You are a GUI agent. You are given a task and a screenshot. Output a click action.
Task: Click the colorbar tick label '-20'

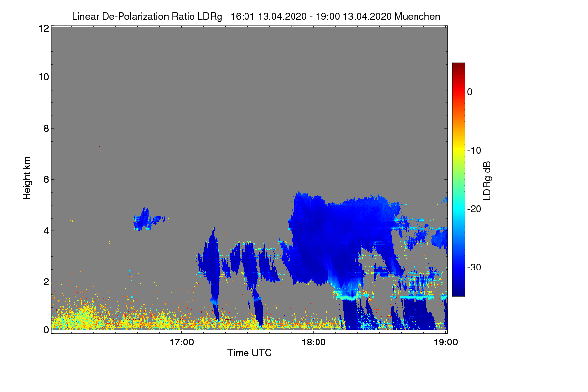tap(474, 209)
